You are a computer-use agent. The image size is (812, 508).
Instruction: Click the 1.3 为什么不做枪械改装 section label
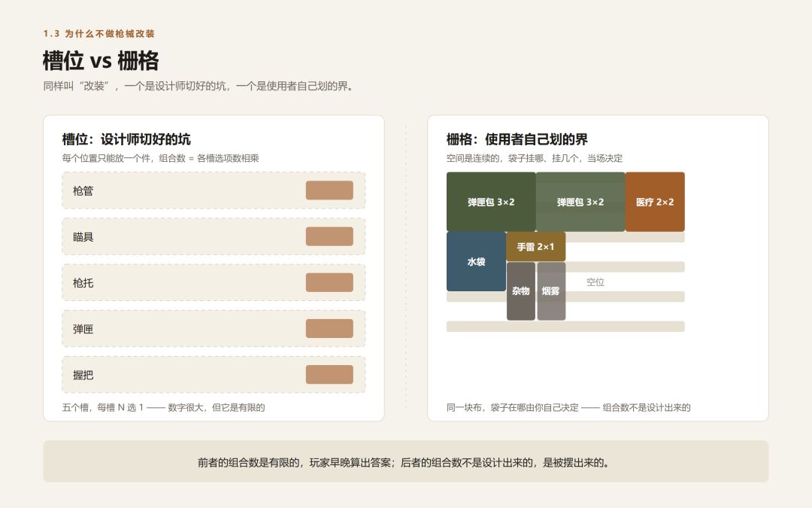tap(99, 34)
